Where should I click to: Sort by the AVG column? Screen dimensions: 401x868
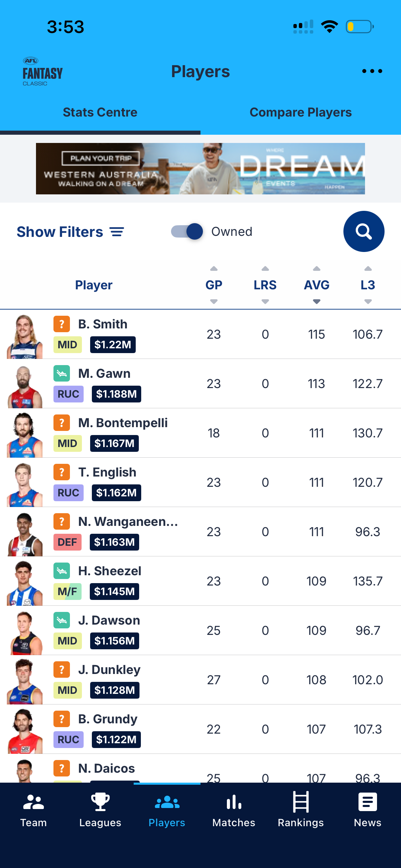[317, 285]
